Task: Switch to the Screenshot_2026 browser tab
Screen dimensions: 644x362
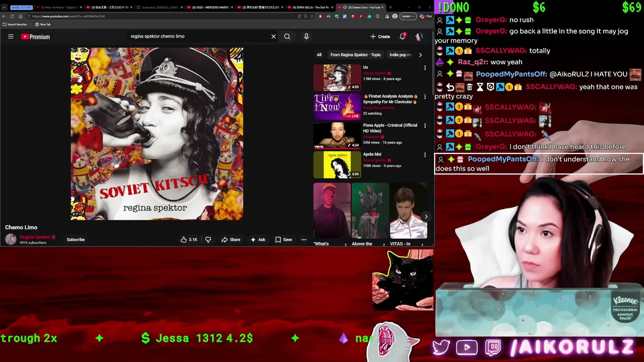Action: pyautogui.click(x=159, y=8)
